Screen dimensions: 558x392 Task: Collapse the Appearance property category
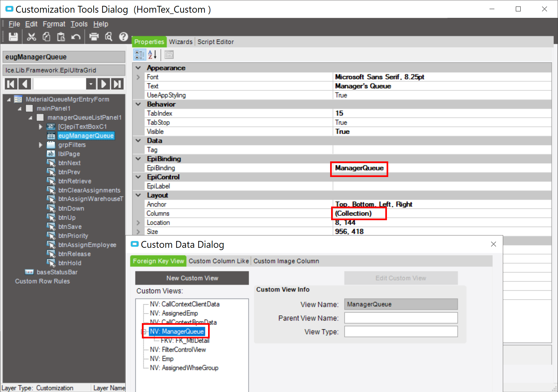(138, 68)
